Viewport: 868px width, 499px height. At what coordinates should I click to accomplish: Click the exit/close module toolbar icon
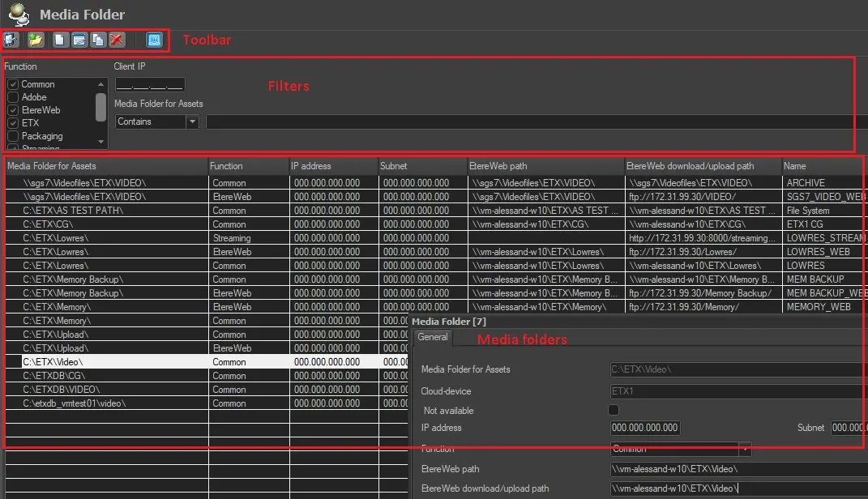pyautogui.click(x=11, y=40)
